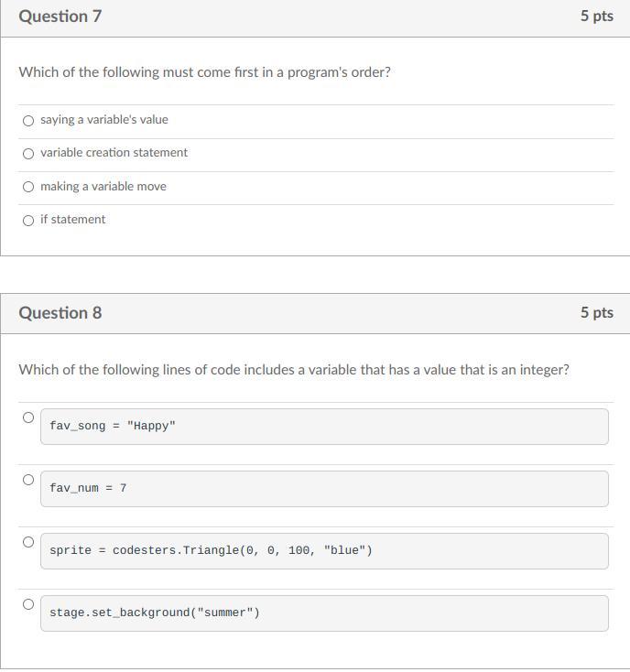The height and width of the screenshot is (672, 630).
Task: Select radio button for "if statement"
Action: click(28, 220)
